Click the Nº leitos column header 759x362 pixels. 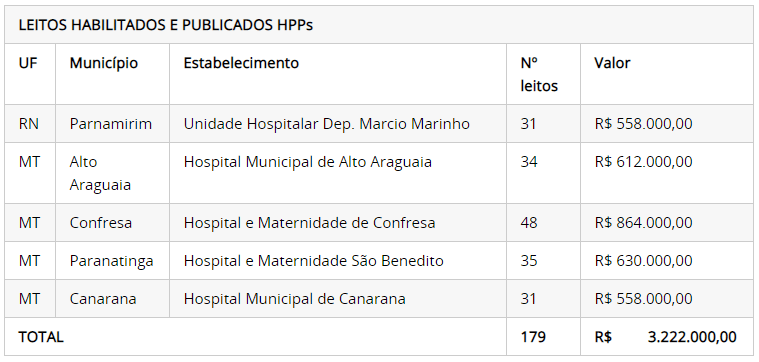(x=539, y=74)
